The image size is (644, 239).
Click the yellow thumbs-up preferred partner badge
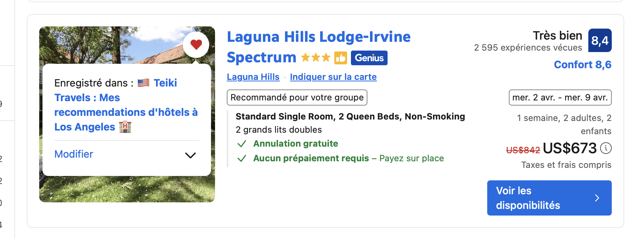point(340,58)
